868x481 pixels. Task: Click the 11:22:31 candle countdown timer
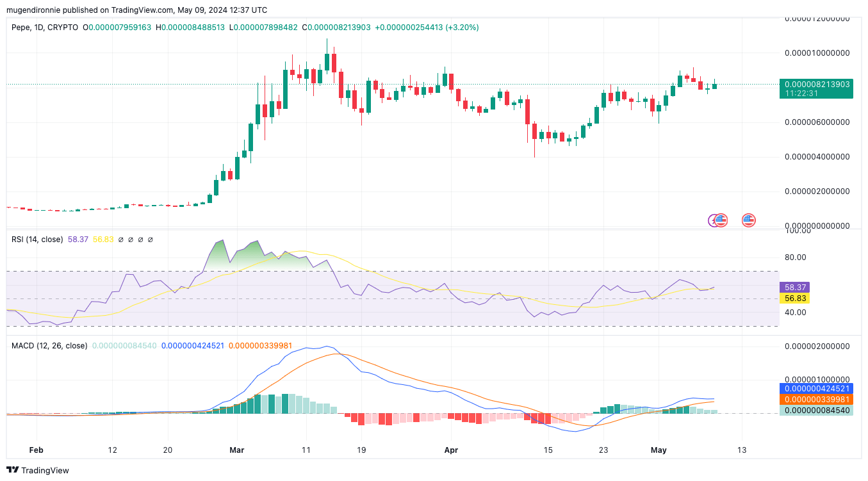tap(802, 94)
